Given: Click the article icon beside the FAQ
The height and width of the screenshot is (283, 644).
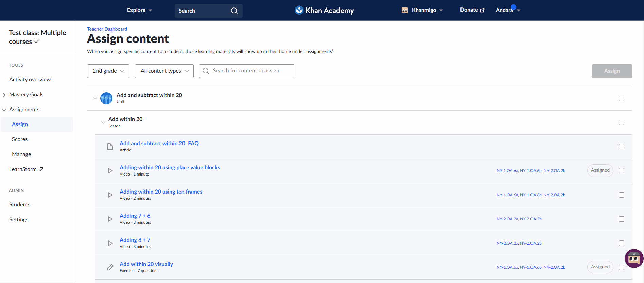Looking at the screenshot, I should pyautogui.click(x=110, y=147).
